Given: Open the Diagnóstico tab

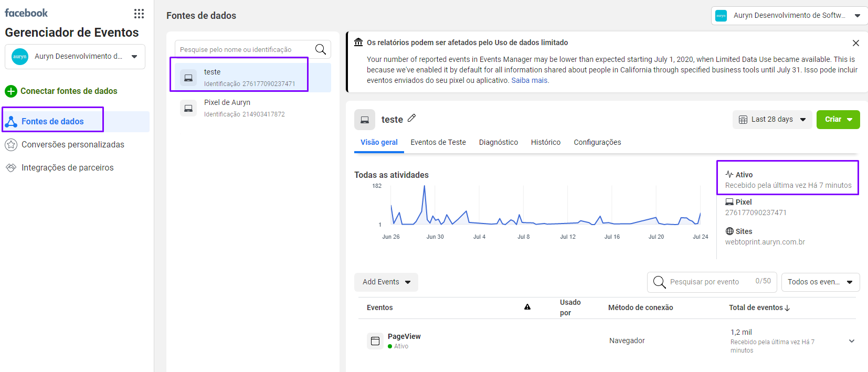Looking at the screenshot, I should coord(499,142).
